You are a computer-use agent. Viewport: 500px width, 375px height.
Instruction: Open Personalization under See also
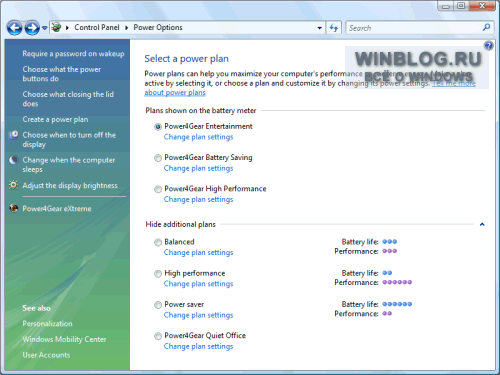(x=47, y=324)
